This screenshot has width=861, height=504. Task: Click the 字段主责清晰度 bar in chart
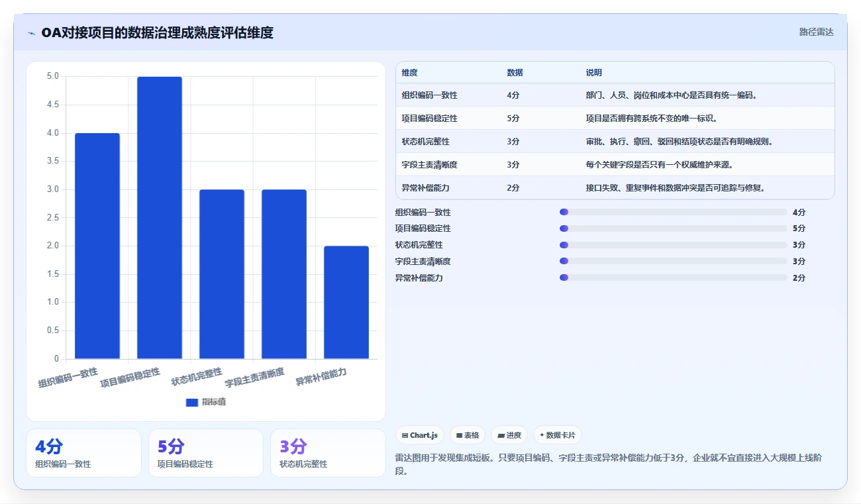(284, 274)
